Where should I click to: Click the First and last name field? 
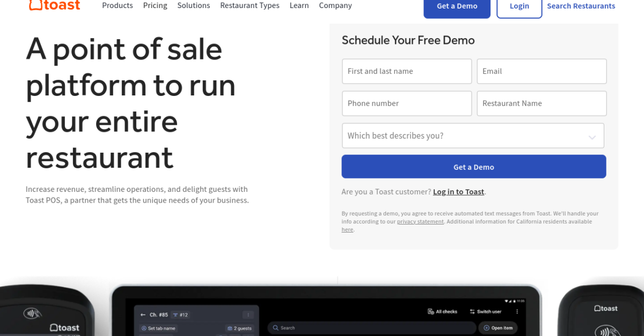[406, 71]
